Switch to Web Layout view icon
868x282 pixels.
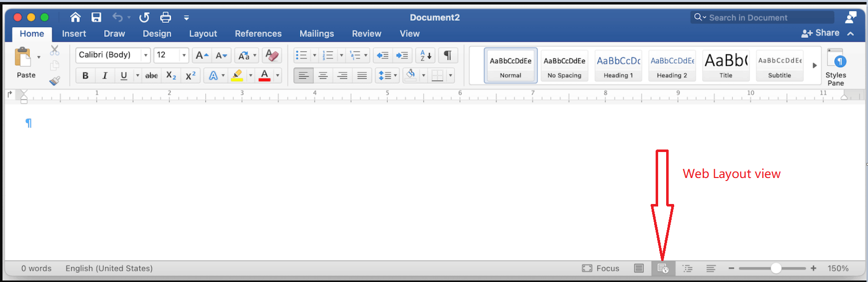[x=663, y=268]
